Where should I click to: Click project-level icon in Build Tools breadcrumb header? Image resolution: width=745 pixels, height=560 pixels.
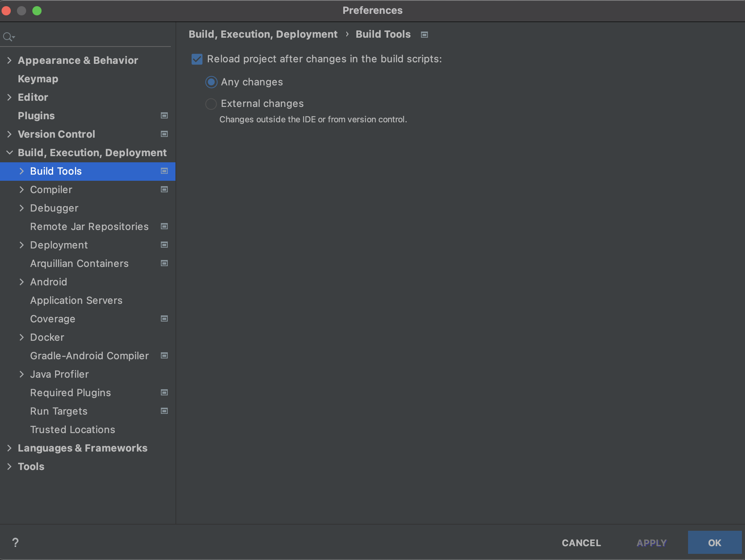click(x=424, y=35)
